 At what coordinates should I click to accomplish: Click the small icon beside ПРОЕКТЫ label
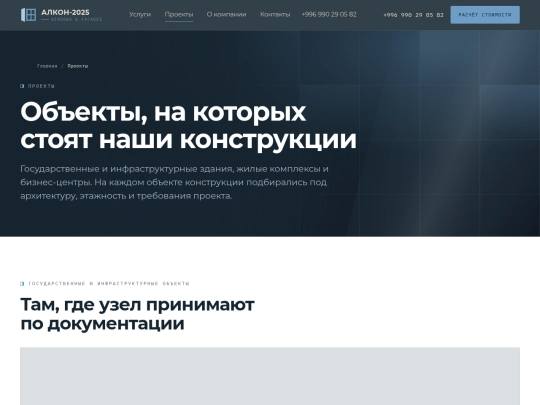tap(22, 86)
